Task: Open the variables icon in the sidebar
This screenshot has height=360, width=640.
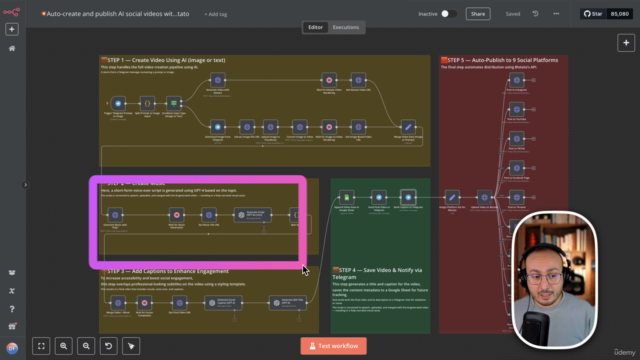Action: coord(12,291)
